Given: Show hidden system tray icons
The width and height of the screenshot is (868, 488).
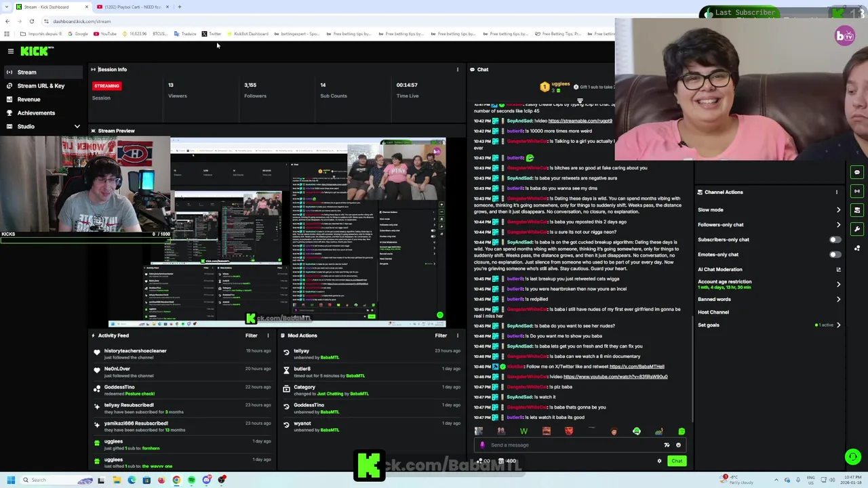Looking at the screenshot, I should point(776,480).
